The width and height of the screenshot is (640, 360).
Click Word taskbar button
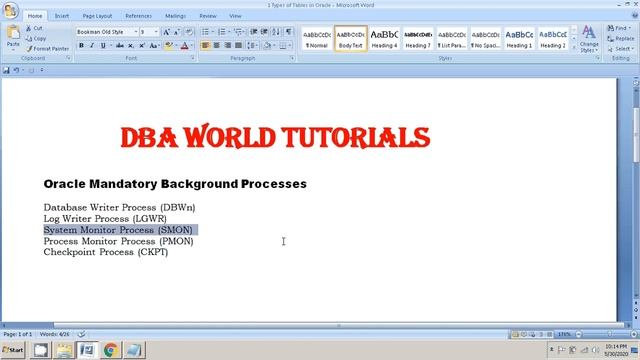click(87, 350)
